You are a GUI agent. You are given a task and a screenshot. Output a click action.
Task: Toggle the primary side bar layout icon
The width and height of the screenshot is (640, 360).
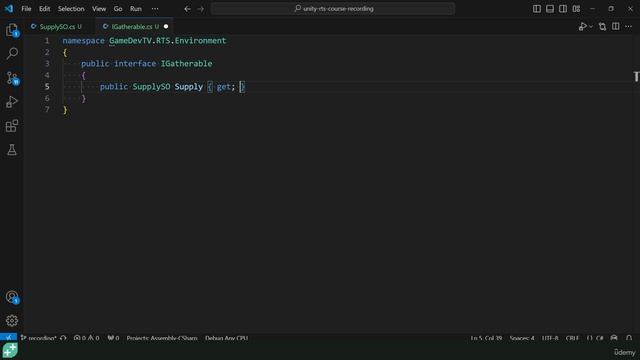(537, 9)
